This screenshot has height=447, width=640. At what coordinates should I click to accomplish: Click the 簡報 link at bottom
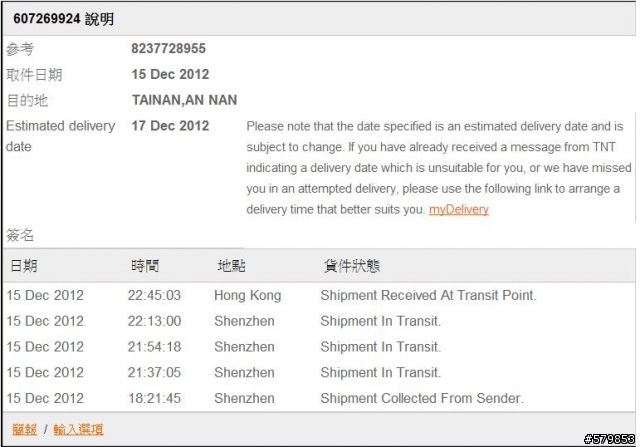coord(24,429)
